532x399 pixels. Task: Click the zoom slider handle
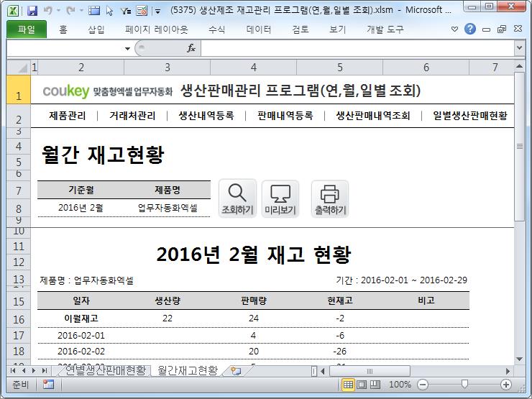point(464,384)
